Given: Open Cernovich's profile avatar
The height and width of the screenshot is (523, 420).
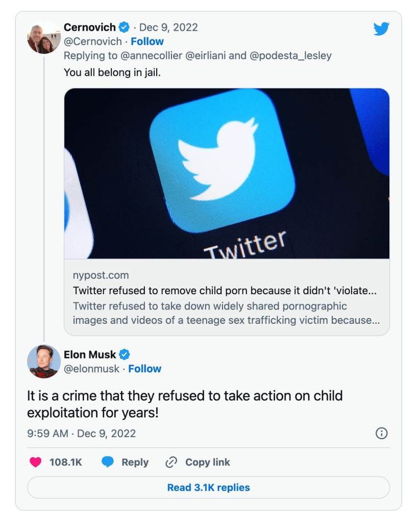Looking at the screenshot, I should 44,37.
